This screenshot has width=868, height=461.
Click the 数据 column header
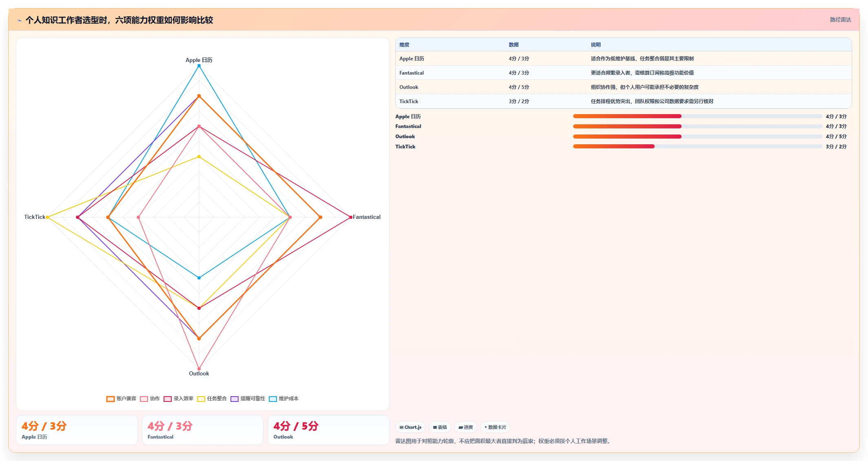tap(514, 45)
